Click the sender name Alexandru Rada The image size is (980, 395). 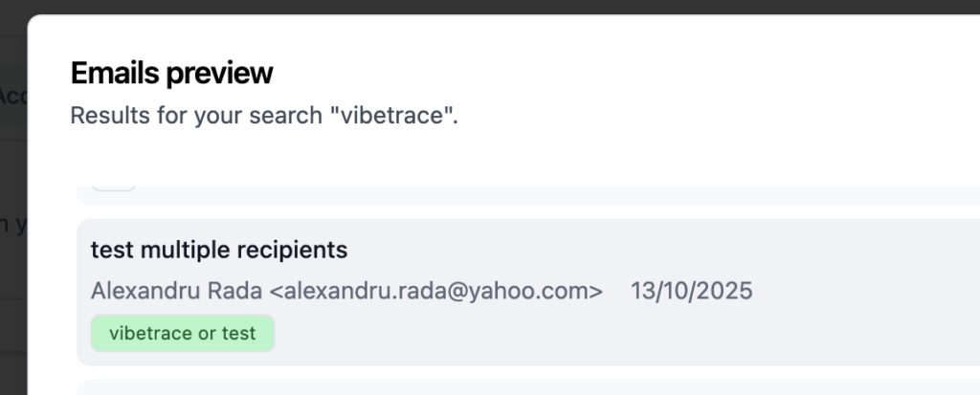[177, 291]
